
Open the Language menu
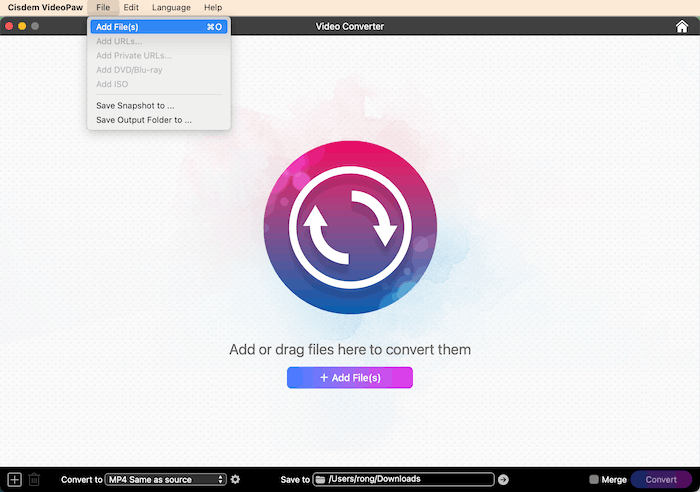coord(171,7)
